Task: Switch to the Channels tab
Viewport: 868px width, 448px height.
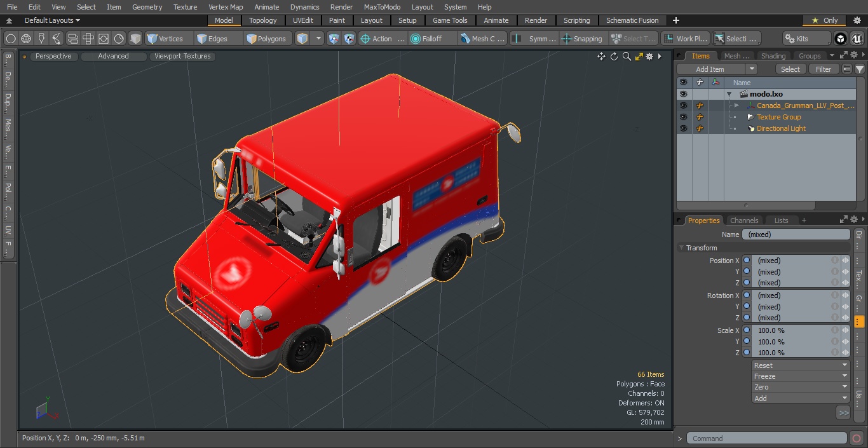Action: coord(743,221)
